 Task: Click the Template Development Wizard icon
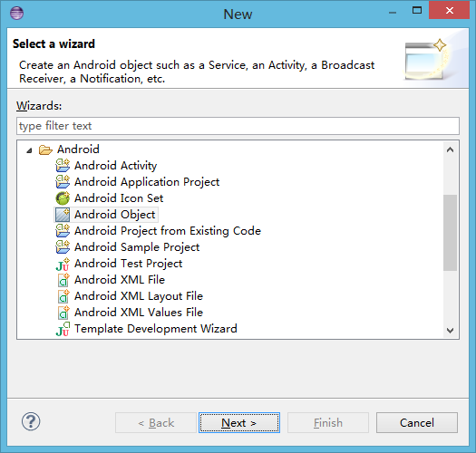[x=63, y=329]
